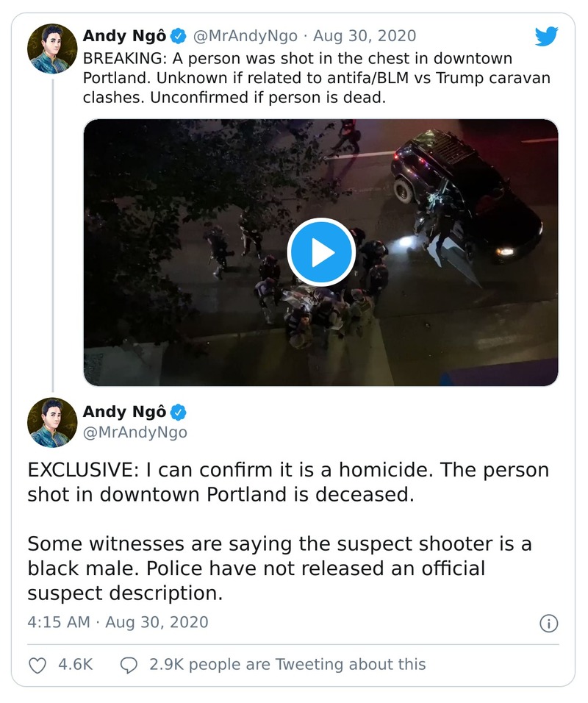588x703 pixels.
Task: Click the 4.6K likes count
Action: click(x=75, y=665)
